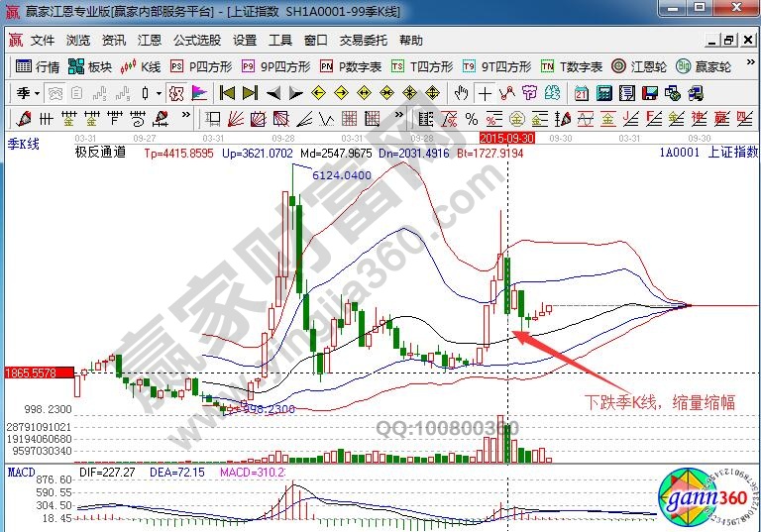Image resolution: width=761 pixels, height=532 pixels.
Task: Open the 板块 sector panel
Action: coord(90,66)
